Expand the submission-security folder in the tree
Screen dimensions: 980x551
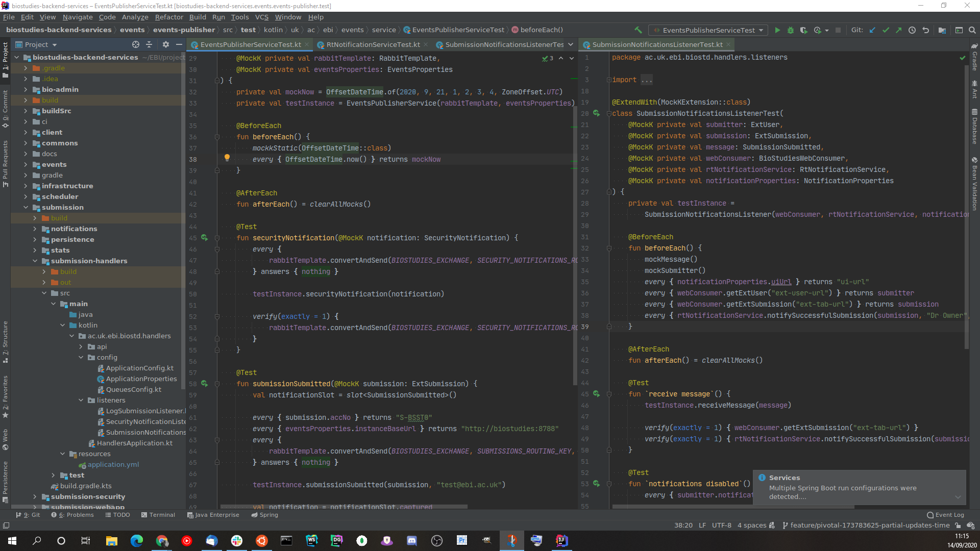35,496
